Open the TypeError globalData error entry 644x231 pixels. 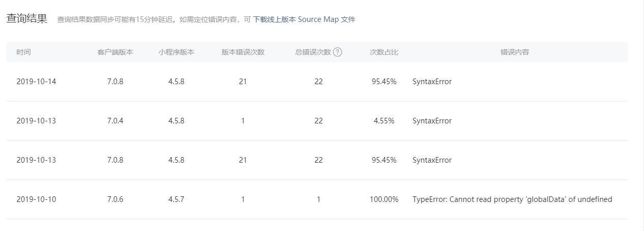pos(512,199)
